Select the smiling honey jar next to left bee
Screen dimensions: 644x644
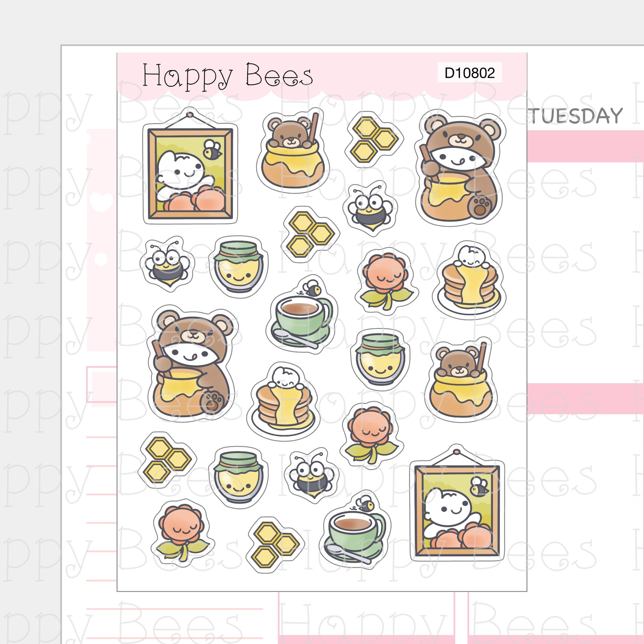[x=238, y=267]
